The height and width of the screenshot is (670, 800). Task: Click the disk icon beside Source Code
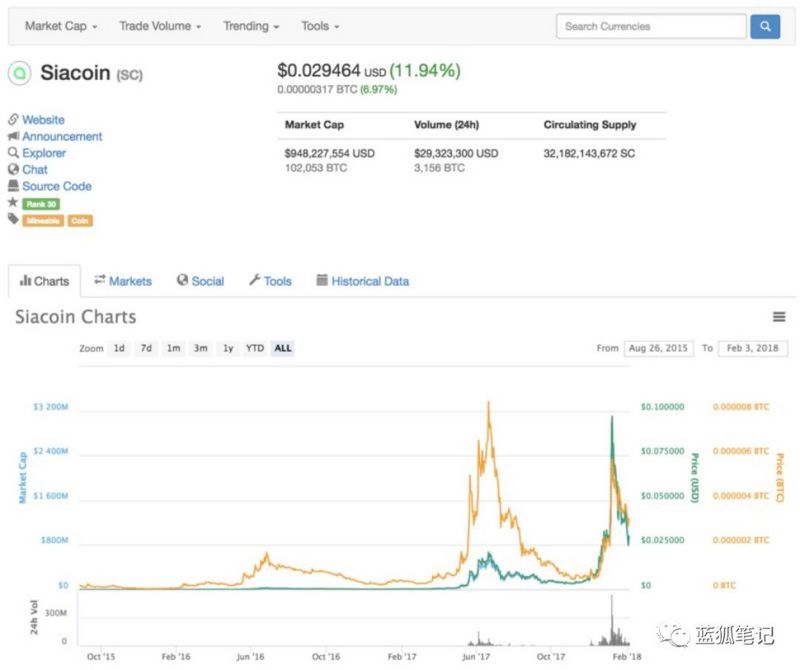tap(13, 186)
